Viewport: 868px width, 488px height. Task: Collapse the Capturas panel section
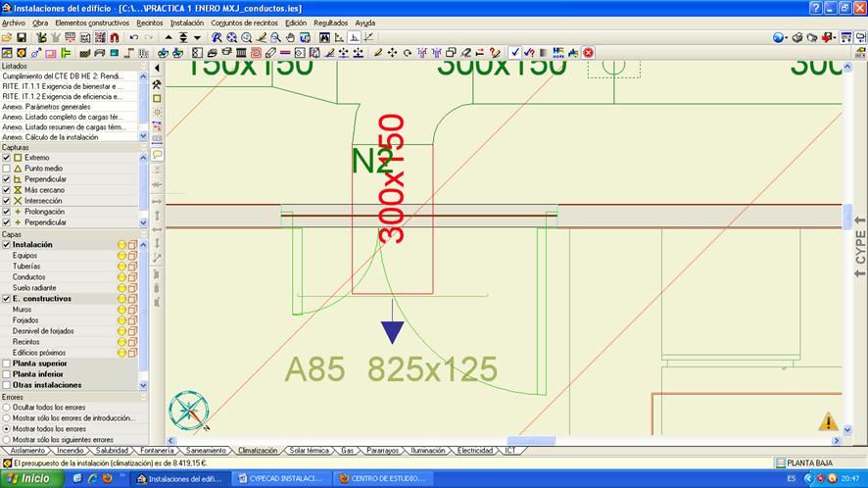[144, 147]
